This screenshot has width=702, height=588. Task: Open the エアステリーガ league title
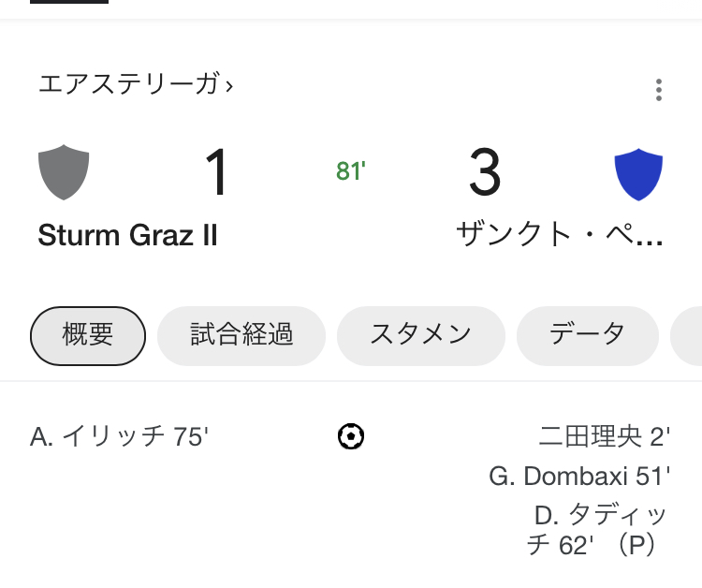[130, 84]
